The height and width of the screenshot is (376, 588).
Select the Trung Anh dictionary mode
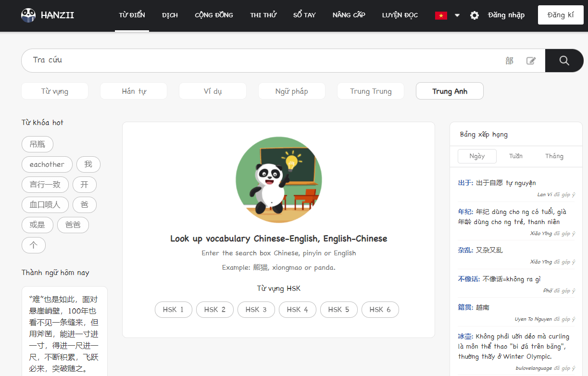tap(450, 91)
